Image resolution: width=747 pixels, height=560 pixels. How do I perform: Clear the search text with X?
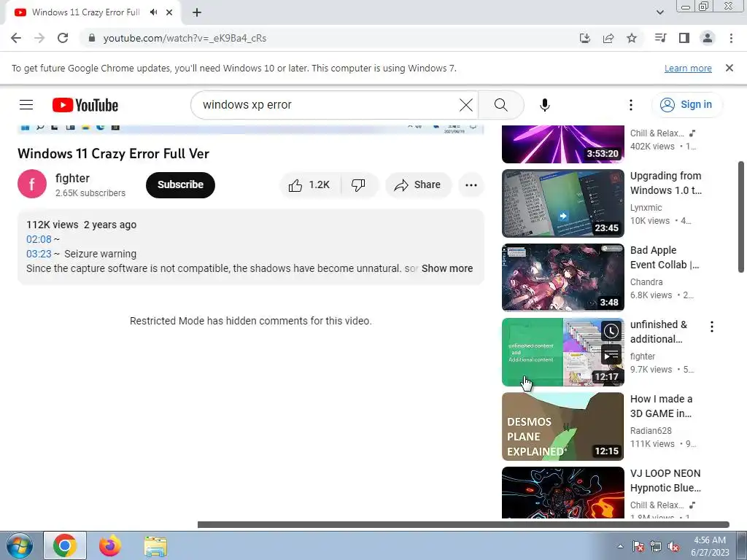click(466, 105)
